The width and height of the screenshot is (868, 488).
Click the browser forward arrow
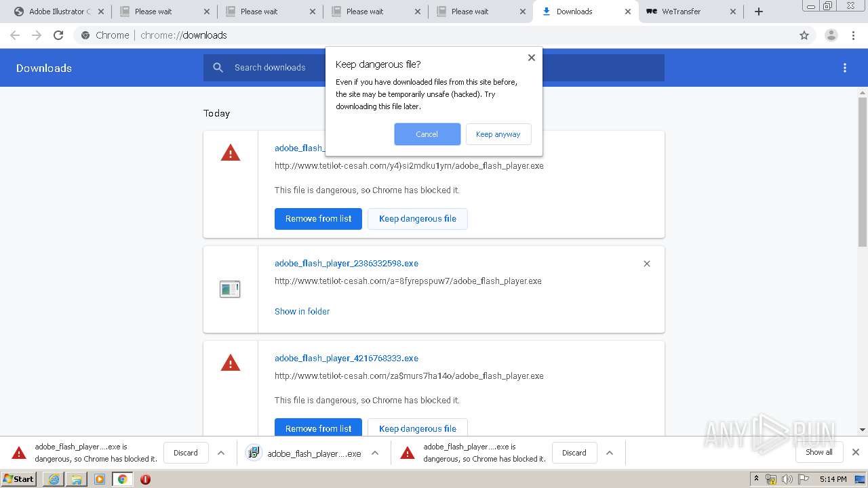coord(37,35)
